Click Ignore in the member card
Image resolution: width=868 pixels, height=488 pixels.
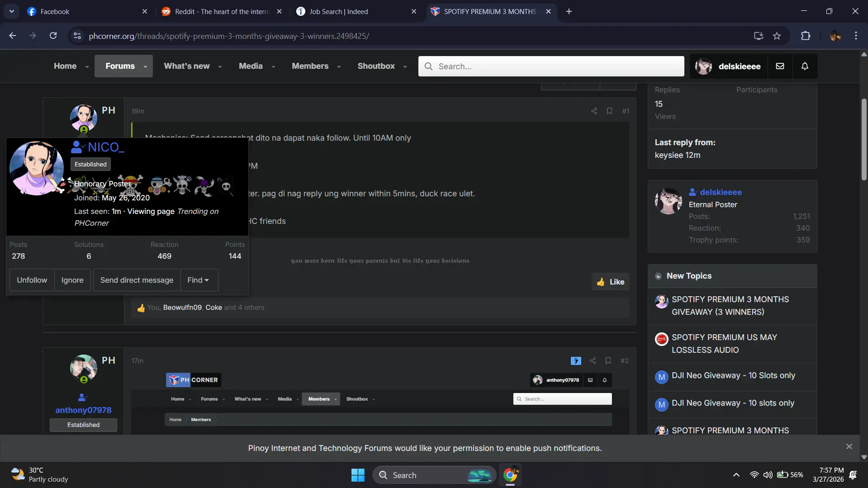tap(72, 280)
